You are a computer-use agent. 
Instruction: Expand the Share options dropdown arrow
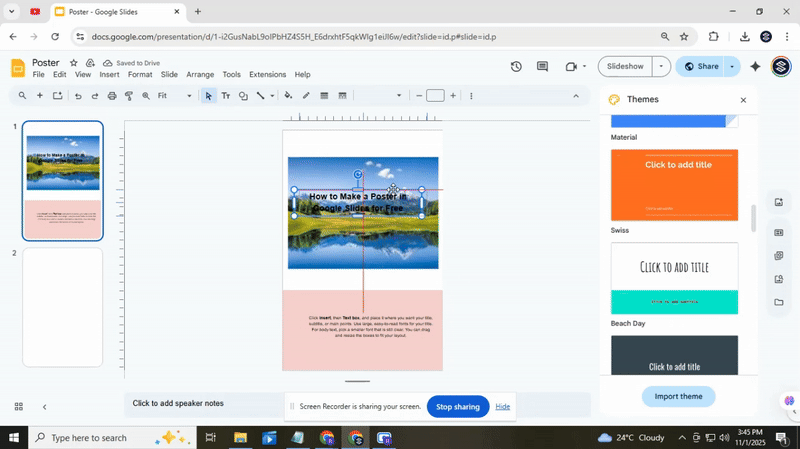coord(732,67)
